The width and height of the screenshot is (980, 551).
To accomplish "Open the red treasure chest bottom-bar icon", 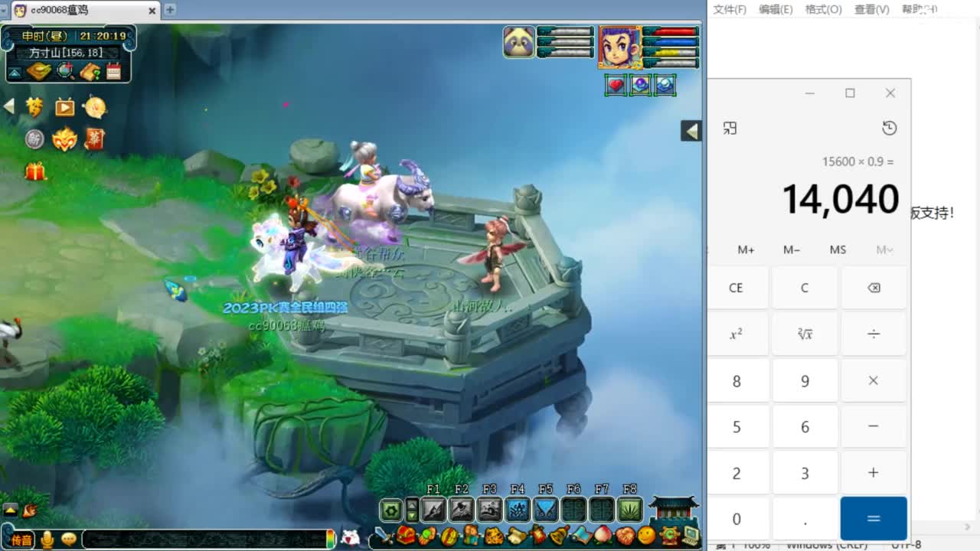I will tap(405, 536).
